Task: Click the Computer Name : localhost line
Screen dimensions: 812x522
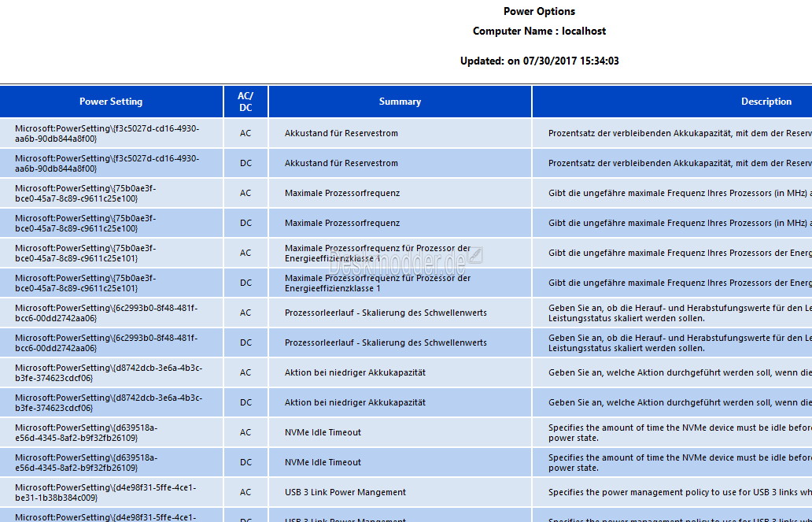Action: click(x=539, y=31)
